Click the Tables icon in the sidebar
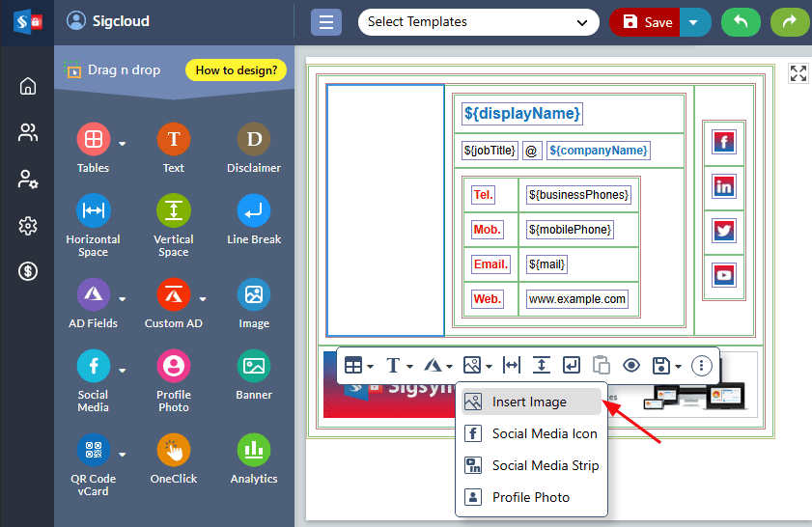 click(94, 140)
